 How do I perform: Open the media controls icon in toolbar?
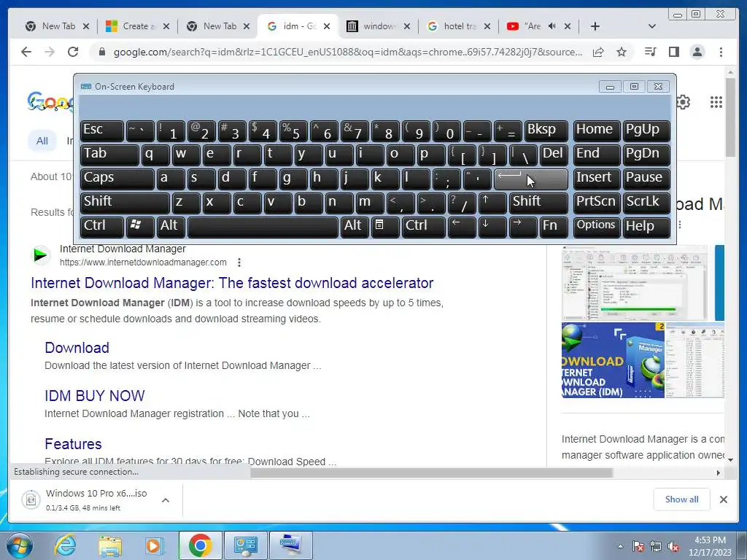pos(650,52)
